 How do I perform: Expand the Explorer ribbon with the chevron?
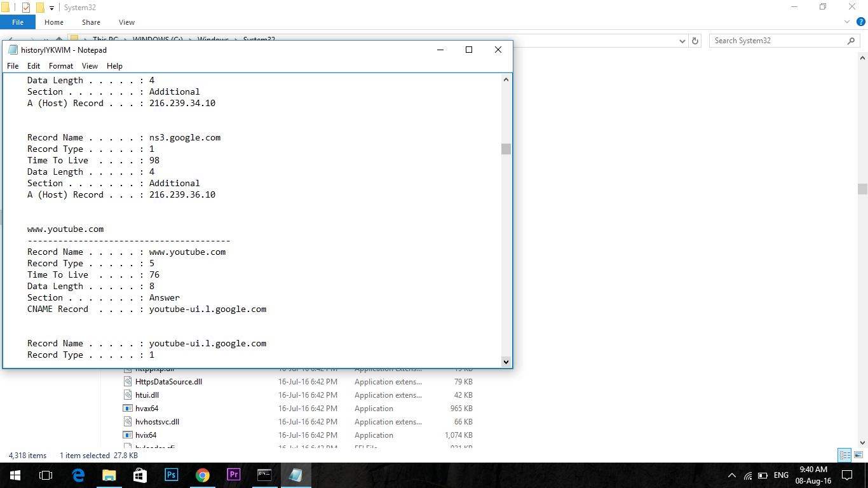(846, 22)
